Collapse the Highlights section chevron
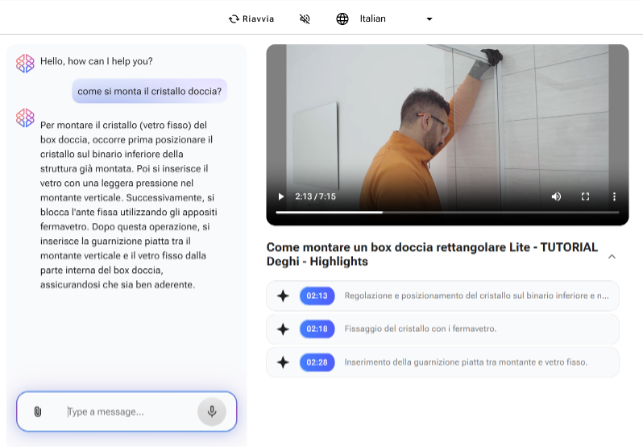Image resolution: width=644 pixels, height=448 pixels. tap(612, 257)
